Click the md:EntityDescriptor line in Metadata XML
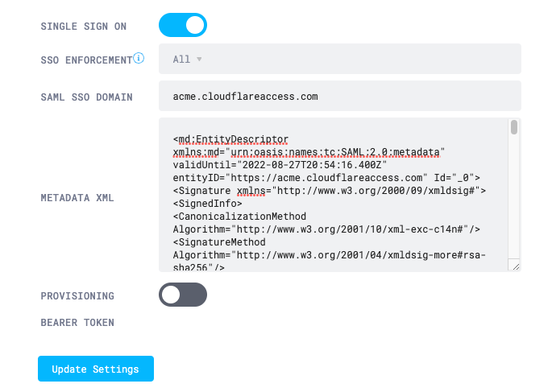Viewport: 552px width, 392px height. coord(230,138)
